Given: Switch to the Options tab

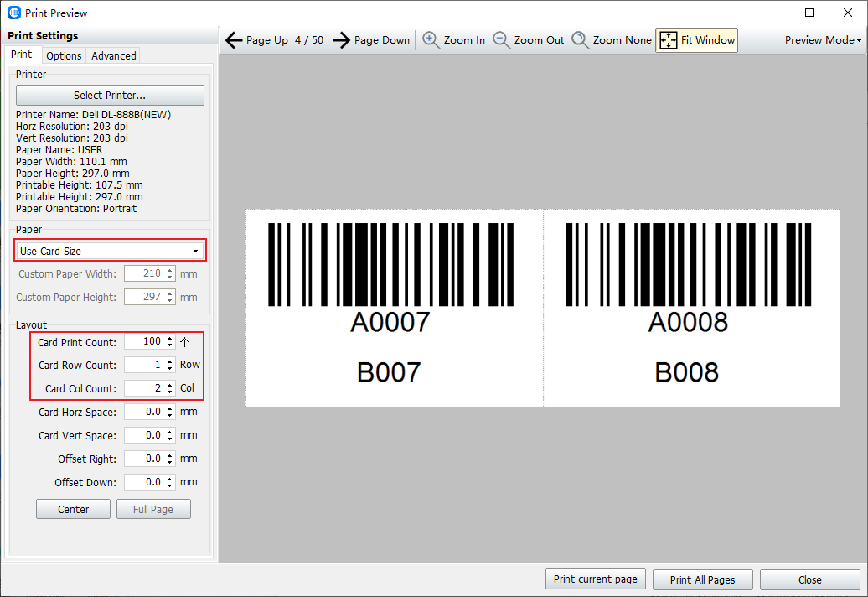Looking at the screenshot, I should click(64, 55).
